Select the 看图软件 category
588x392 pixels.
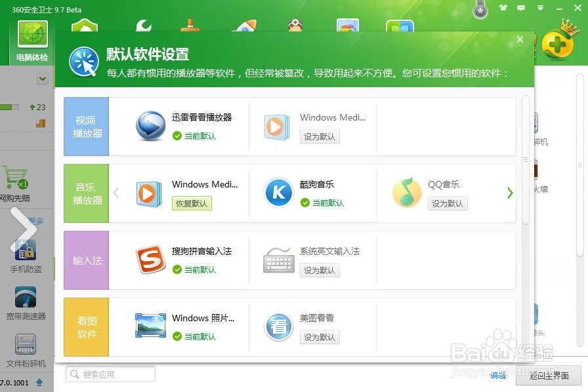[x=86, y=327]
